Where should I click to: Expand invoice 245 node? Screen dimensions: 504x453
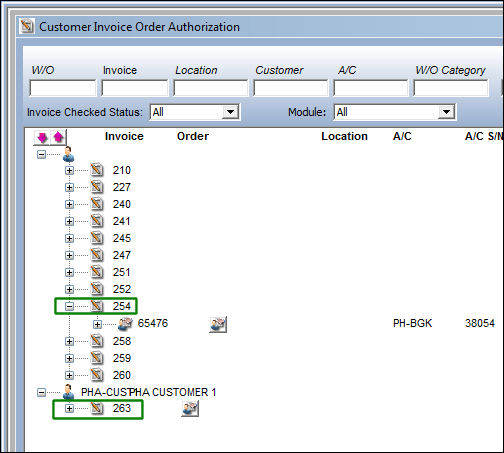pos(69,238)
